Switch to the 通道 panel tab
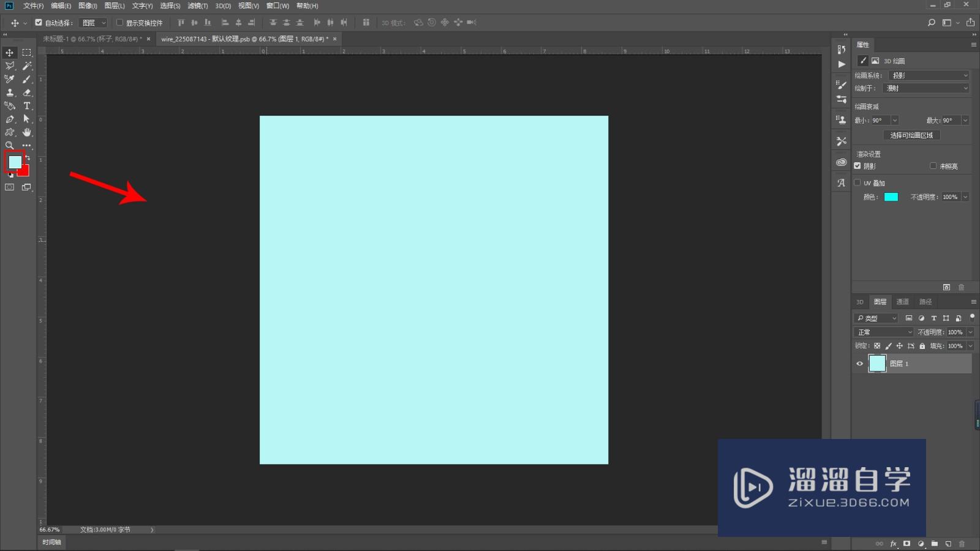980x551 pixels. (902, 302)
